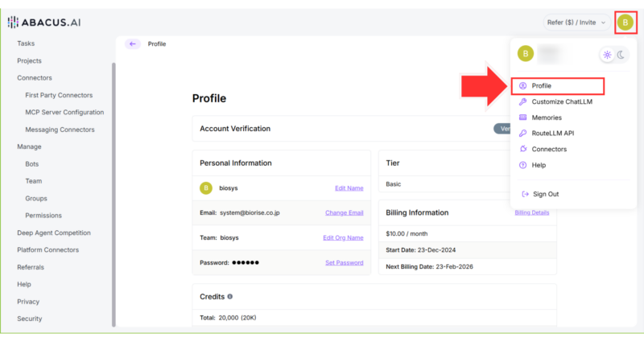
Task: Click the RouteLLM API key icon
Action: pos(522,134)
